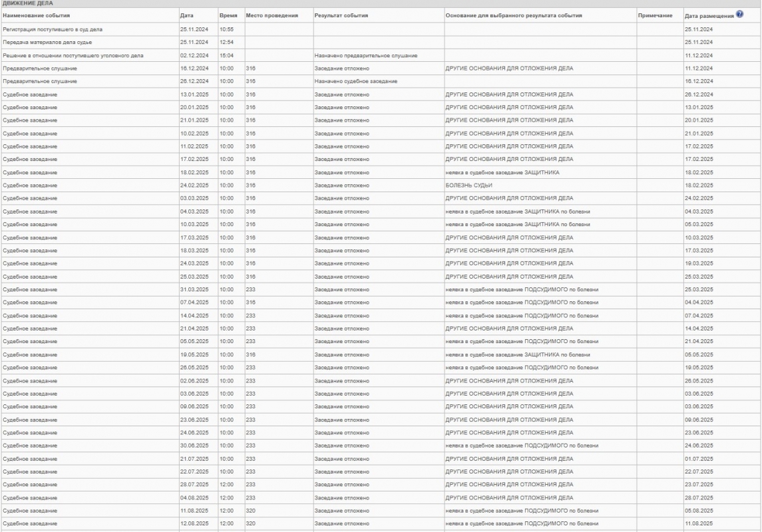
Task: Click the БОЛЕЗНЬ СУДЬИ reason cell
Action: click(469, 186)
